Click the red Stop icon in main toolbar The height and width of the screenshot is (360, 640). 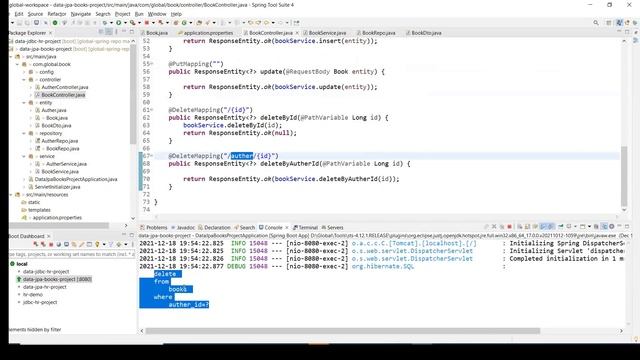pyautogui.click(x=147, y=23)
